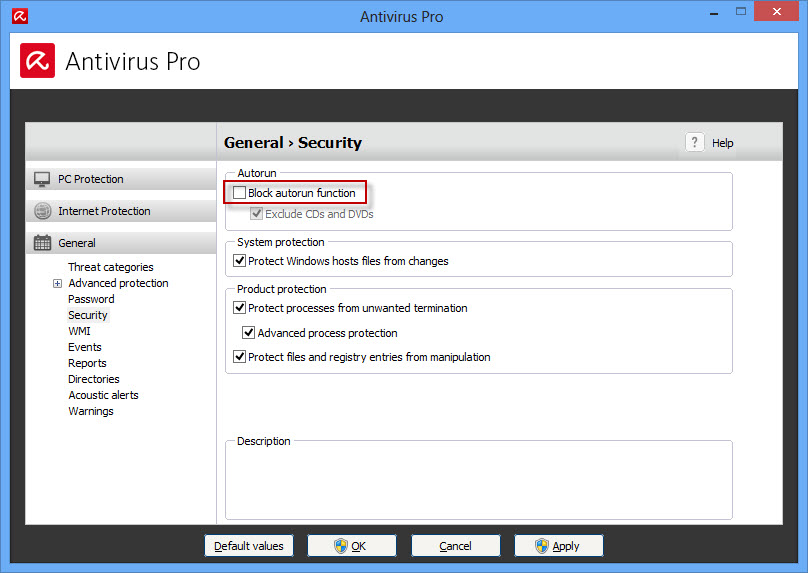
Task: Click the shield icon on OK button
Action: [341, 546]
